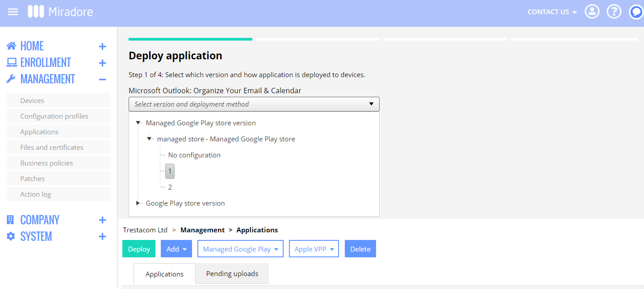Open Files and certificates menu item
This screenshot has height=289, width=644.
pyautogui.click(x=58, y=147)
